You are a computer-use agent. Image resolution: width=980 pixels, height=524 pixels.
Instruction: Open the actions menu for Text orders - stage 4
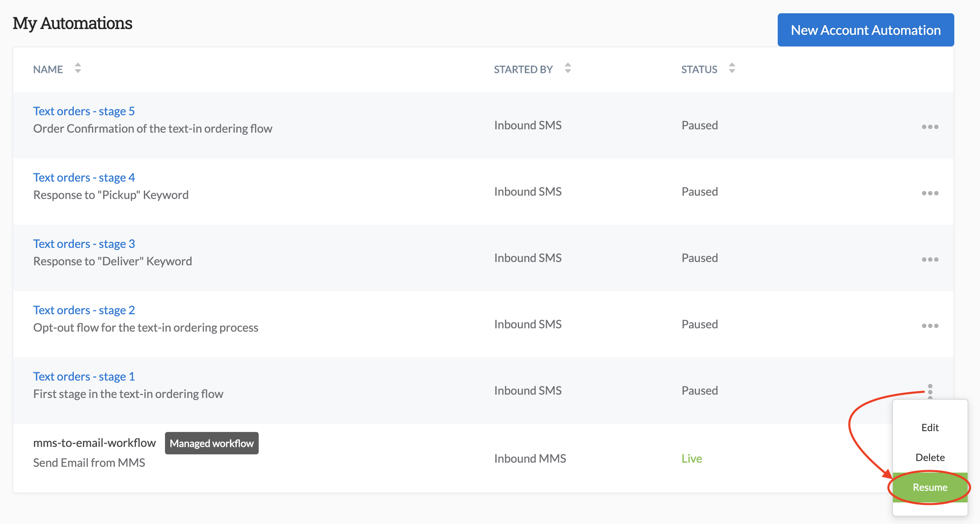tap(930, 193)
